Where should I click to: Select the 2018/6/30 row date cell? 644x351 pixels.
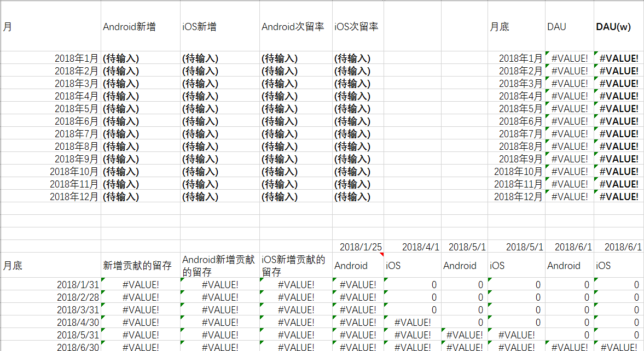50,346
